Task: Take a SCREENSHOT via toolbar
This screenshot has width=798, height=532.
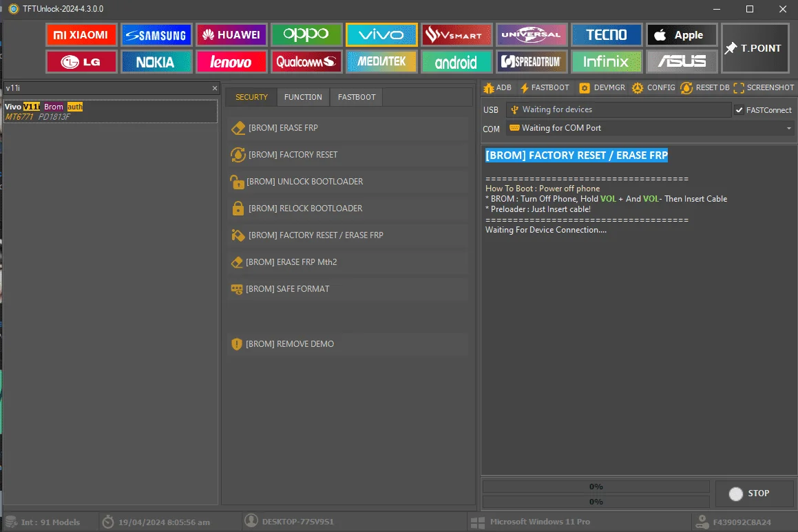Action: tap(764, 87)
